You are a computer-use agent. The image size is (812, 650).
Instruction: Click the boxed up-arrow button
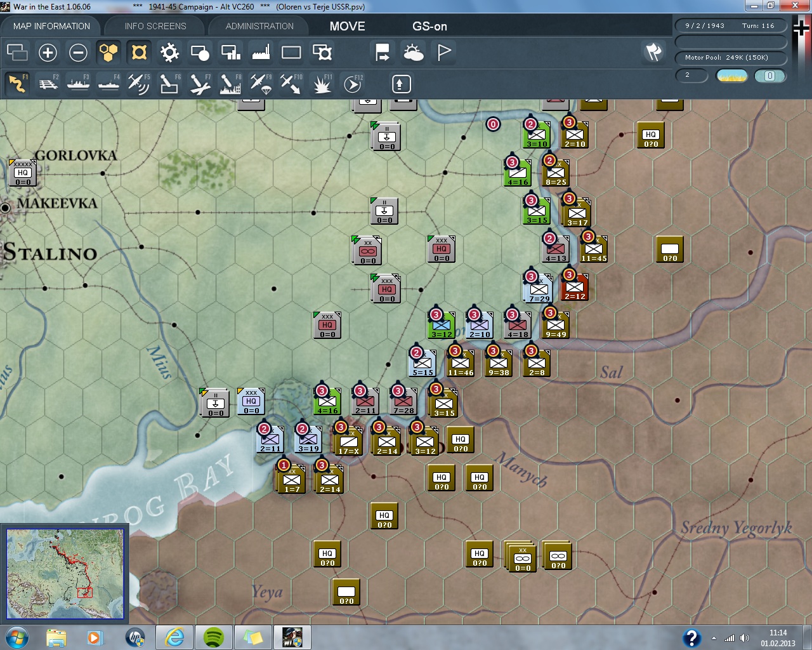[402, 84]
